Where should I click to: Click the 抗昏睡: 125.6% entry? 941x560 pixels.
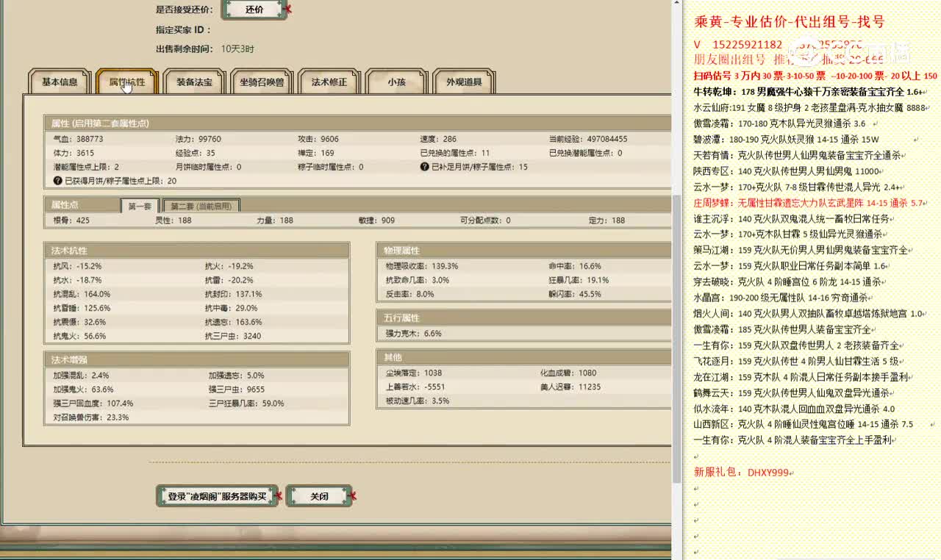(x=82, y=308)
